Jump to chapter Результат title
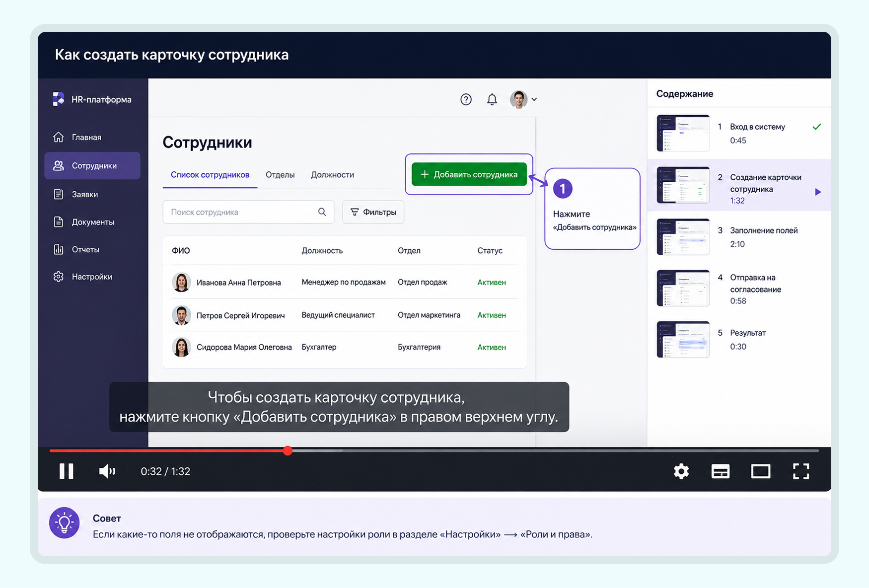The image size is (869, 588). pos(748,333)
